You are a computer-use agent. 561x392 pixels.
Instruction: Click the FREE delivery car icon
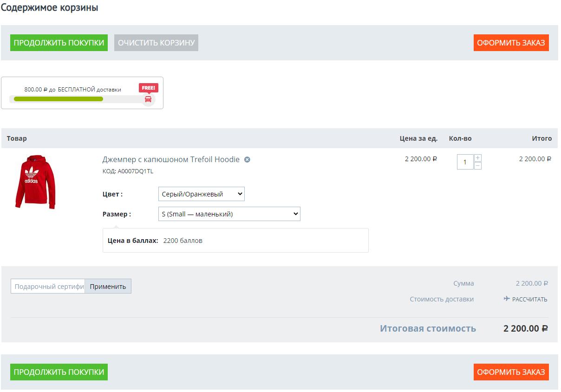148,99
